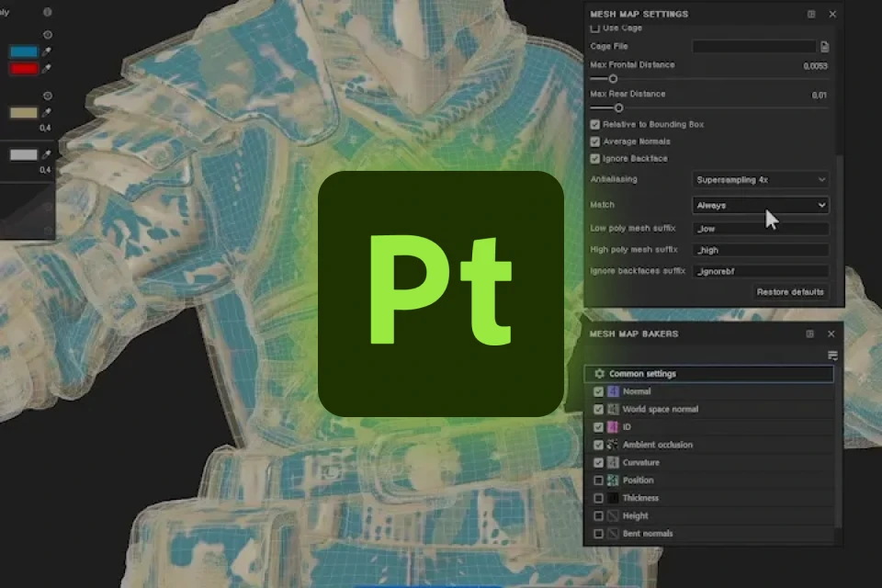Select the Common settings row
Image resolution: width=882 pixels, height=588 pixels.
point(708,374)
